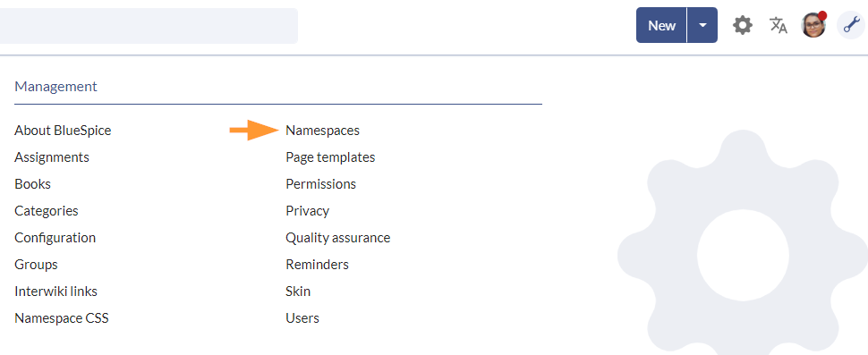Viewport: 868px width, 355px height.
Task: Open Namespace CSS
Action: pos(62,318)
